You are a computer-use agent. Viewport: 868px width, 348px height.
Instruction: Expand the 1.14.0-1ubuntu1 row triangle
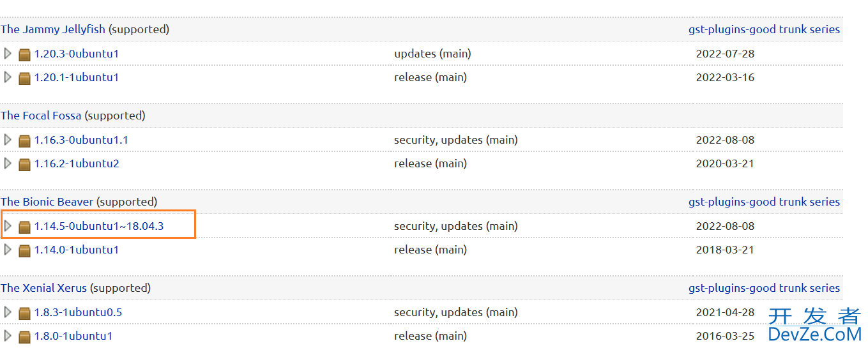tap(8, 250)
